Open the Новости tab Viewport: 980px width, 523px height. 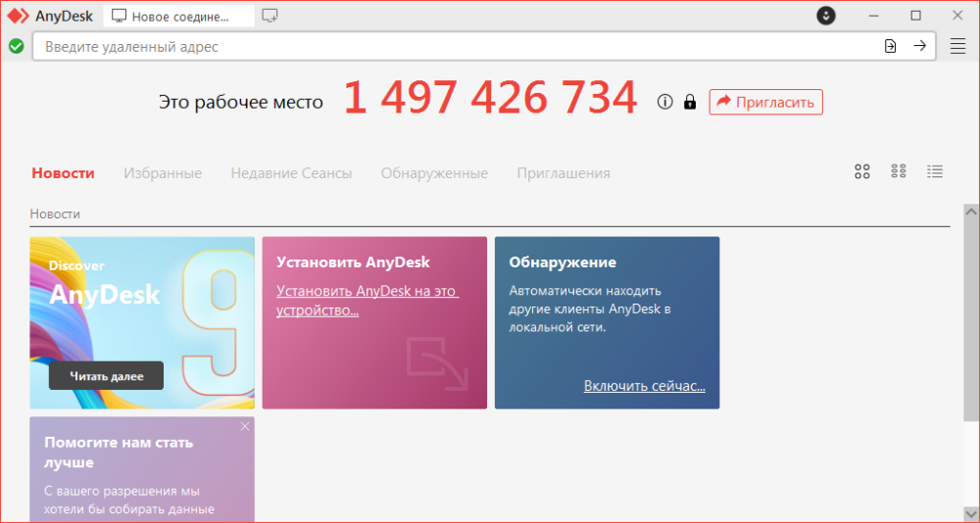click(63, 173)
